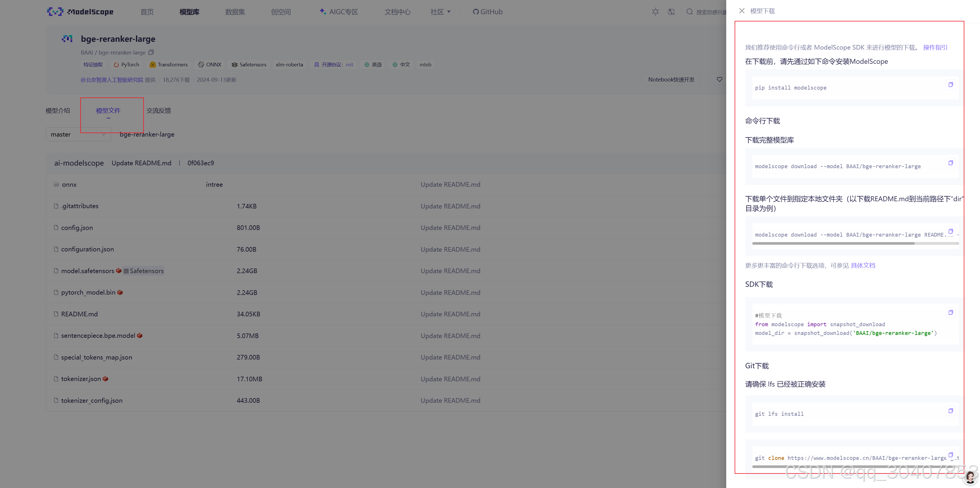The height and width of the screenshot is (488, 980).
Task: Close the 模型下载 side panel
Action: 742,11
